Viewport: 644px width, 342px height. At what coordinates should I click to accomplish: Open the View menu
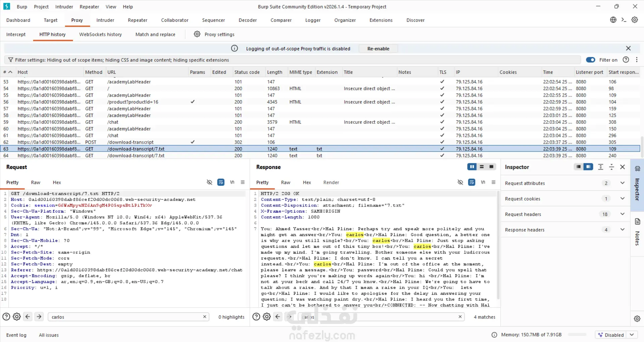pos(111,7)
